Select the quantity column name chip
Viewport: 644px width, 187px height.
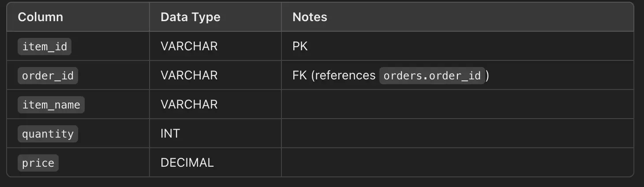coord(48,134)
